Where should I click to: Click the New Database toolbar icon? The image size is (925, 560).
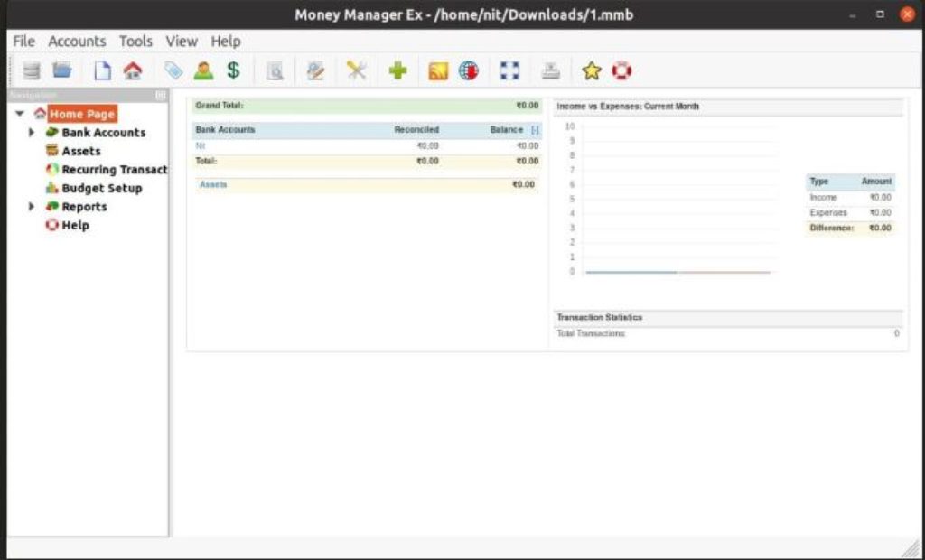32,70
